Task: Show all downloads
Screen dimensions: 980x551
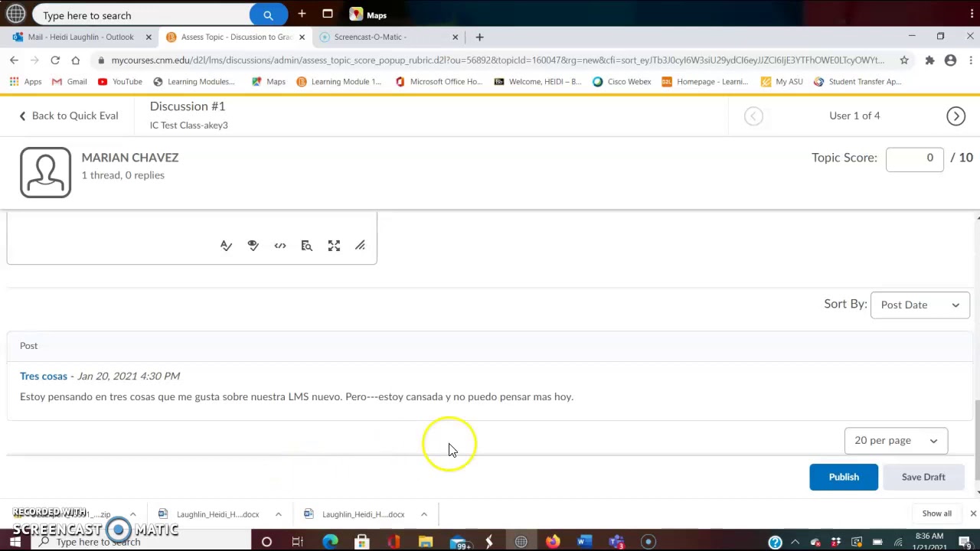Action: (x=936, y=514)
